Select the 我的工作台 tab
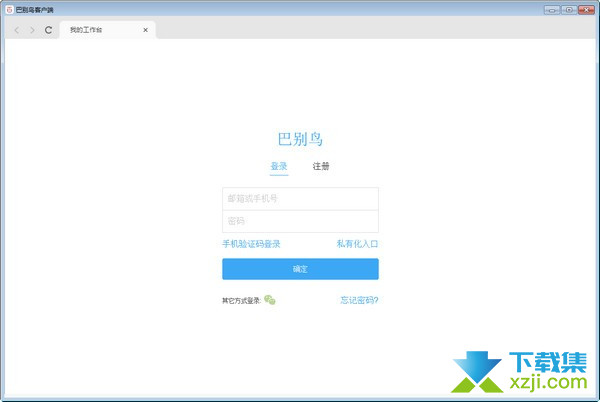This screenshot has height=402, width=600. [x=108, y=30]
